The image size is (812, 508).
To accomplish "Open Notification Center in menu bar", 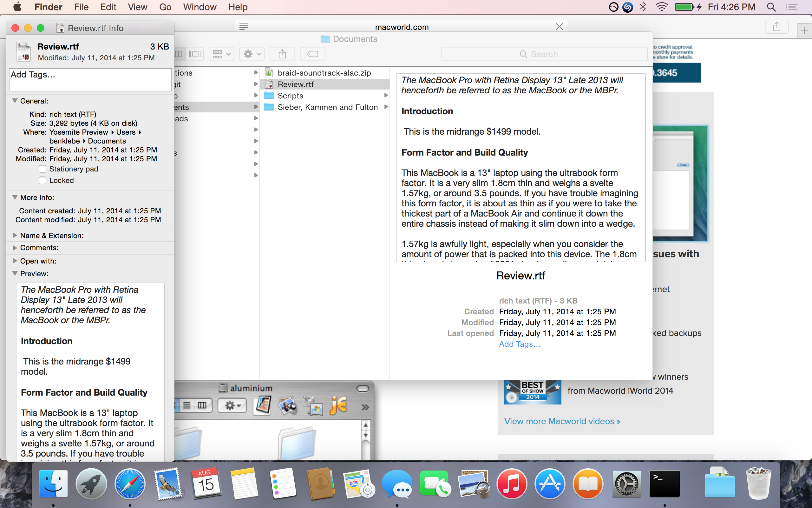I will click(791, 7).
